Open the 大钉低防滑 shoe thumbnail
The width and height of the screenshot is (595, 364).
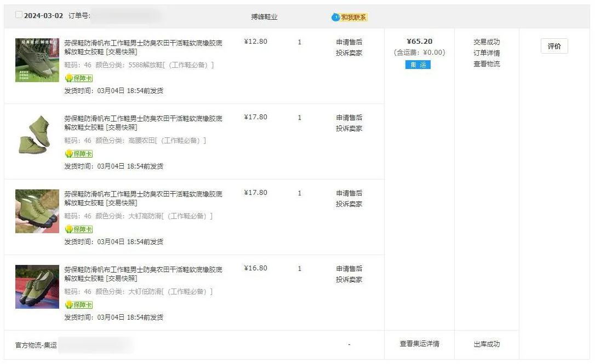37,287
